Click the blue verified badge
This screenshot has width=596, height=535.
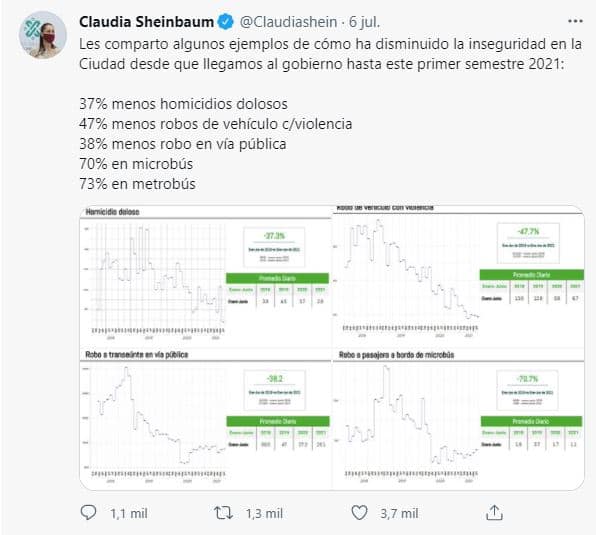point(225,22)
